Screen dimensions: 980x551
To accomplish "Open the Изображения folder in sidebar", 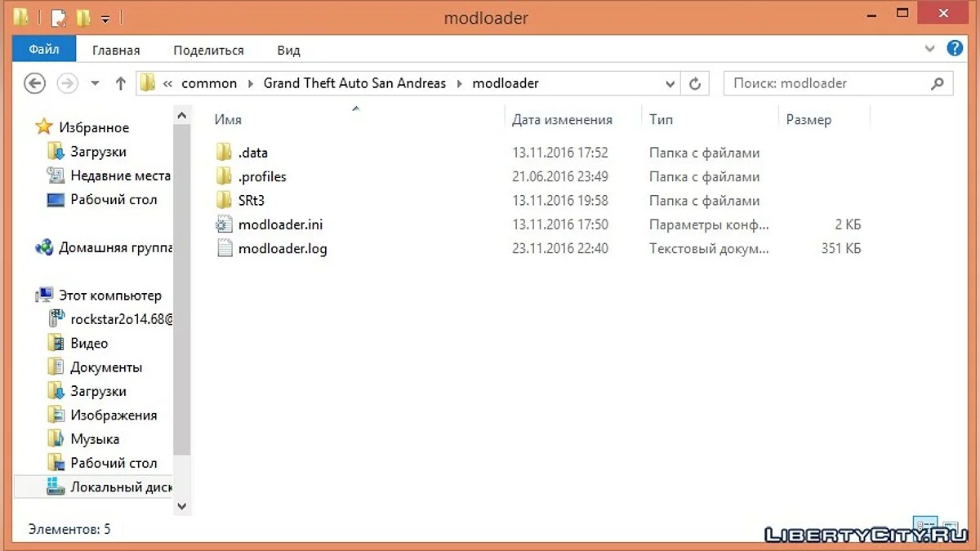I will [x=114, y=415].
